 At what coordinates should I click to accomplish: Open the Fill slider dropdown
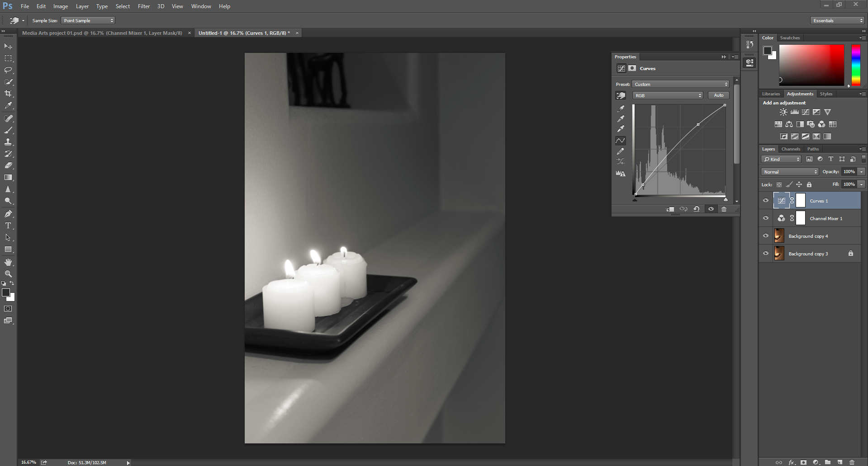tap(862, 184)
